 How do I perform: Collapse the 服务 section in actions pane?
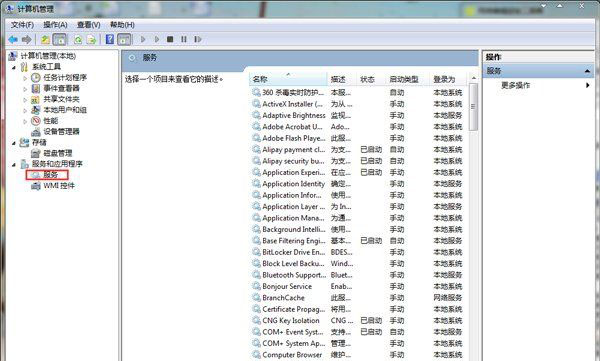click(x=587, y=71)
